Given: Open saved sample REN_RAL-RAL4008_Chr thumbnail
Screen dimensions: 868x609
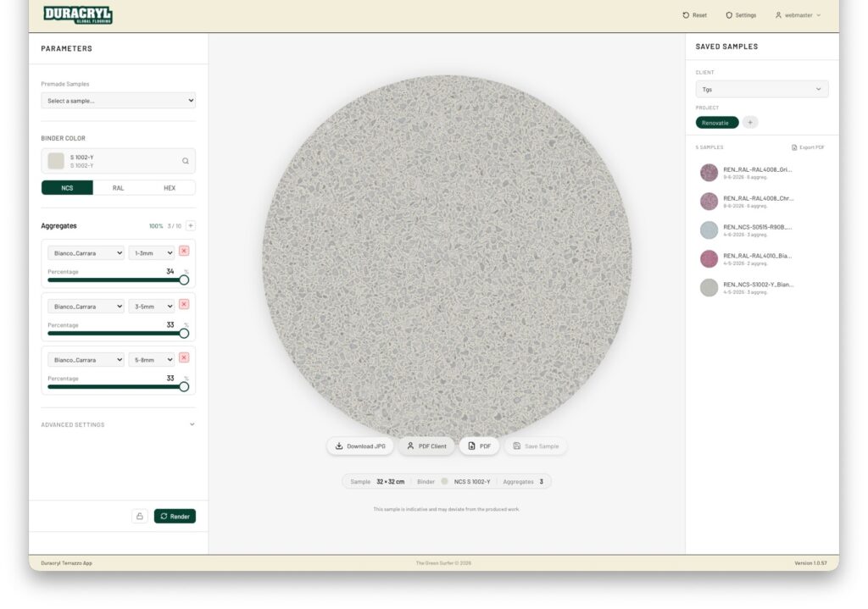Looking at the screenshot, I should click(x=709, y=202).
